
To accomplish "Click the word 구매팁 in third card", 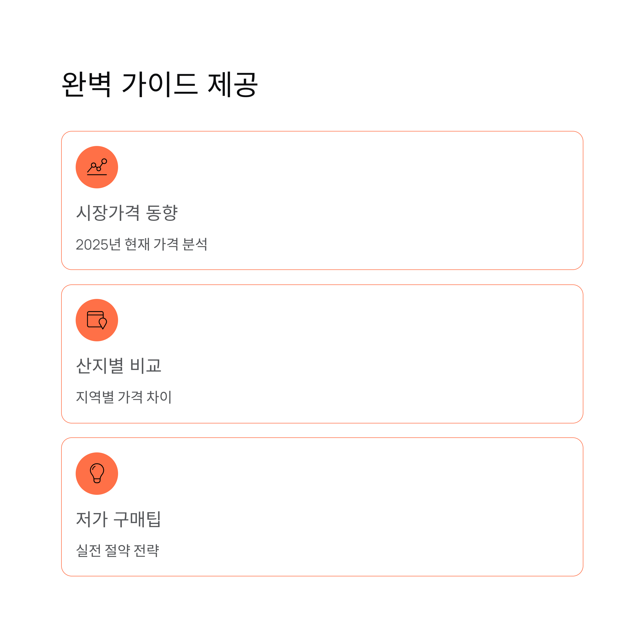I will tap(137, 519).
